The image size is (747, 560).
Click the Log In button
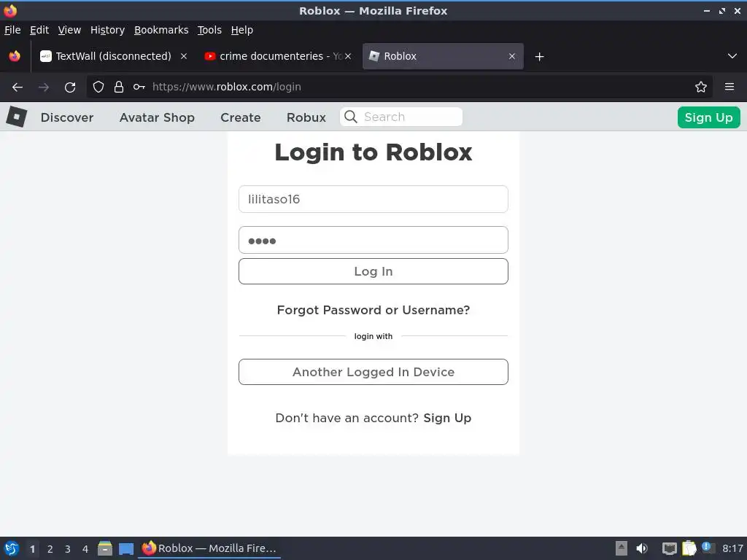373,271
